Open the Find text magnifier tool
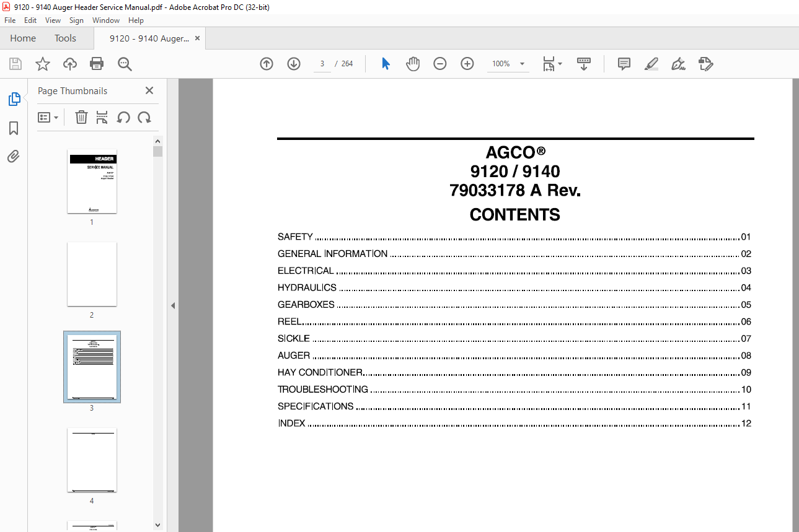Image resolution: width=799 pixels, height=532 pixels. 125,64
